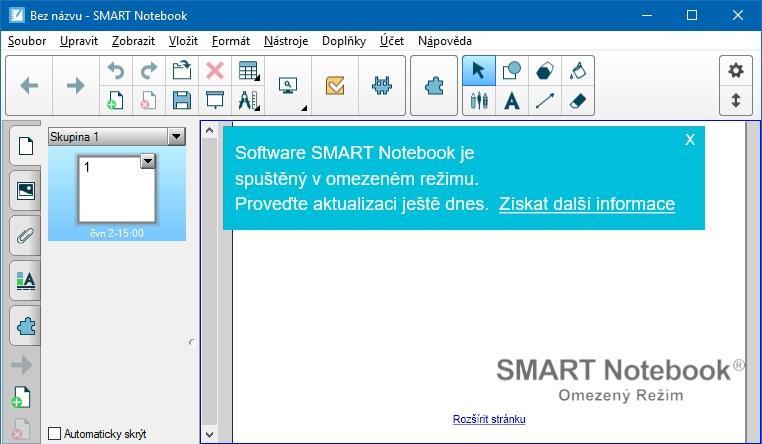Delete page icon in the top toolbar
Image resolution: width=762 pixels, height=444 pixels.
pyautogui.click(x=149, y=101)
